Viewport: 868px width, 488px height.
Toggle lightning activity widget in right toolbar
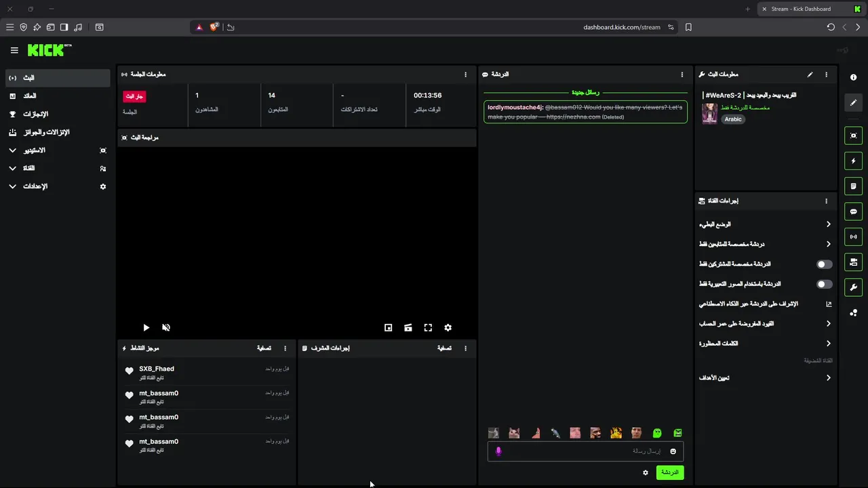coord(854,161)
